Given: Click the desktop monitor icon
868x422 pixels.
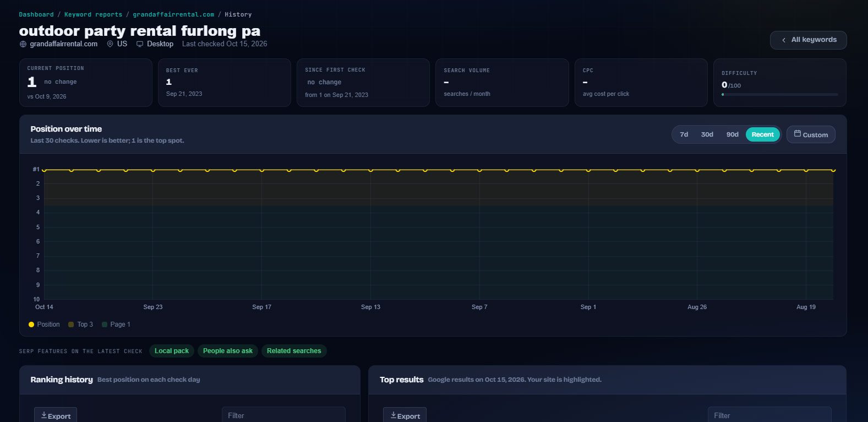Looking at the screenshot, I should (140, 44).
